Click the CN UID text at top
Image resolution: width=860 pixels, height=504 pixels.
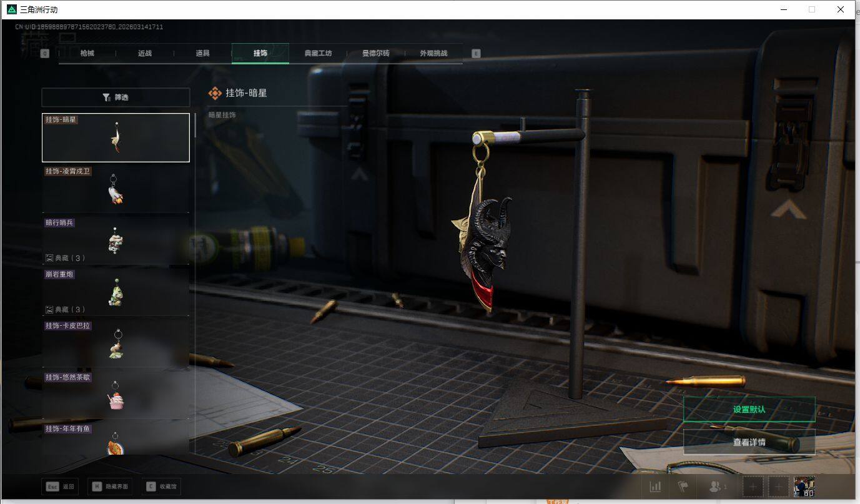[x=89, y=27]
